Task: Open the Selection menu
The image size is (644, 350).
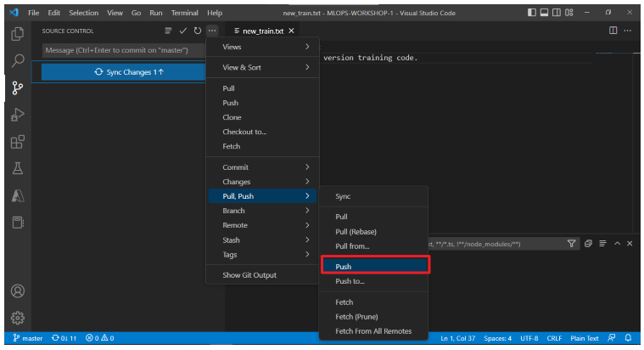Action: [83, 13]
